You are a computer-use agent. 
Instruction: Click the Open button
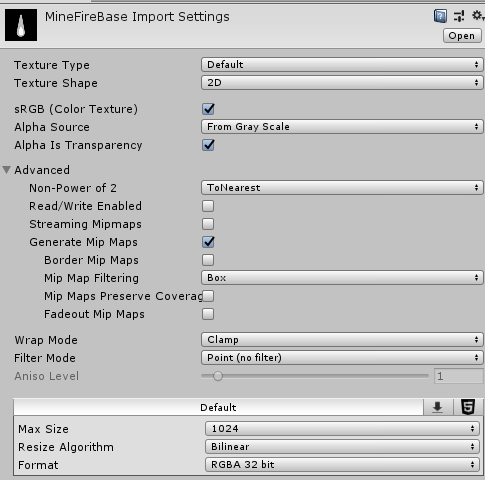click(x=462, y=36)
